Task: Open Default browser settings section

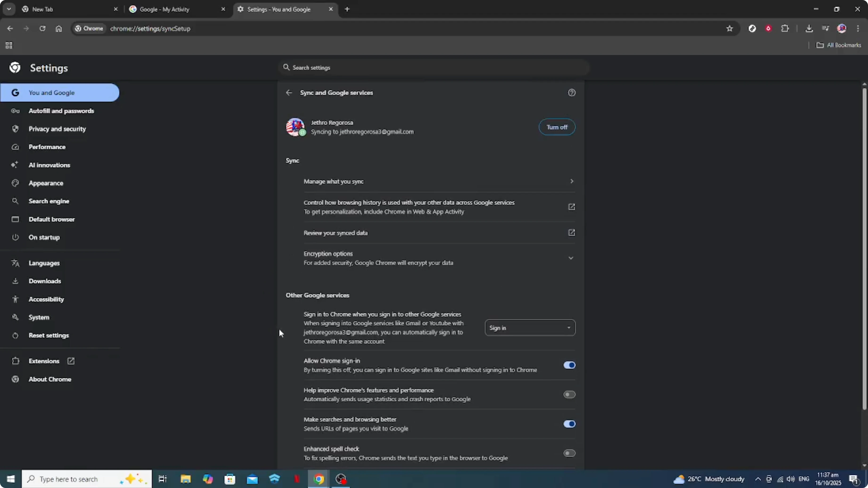Action: pyautogui.click(x=60, y=219)
